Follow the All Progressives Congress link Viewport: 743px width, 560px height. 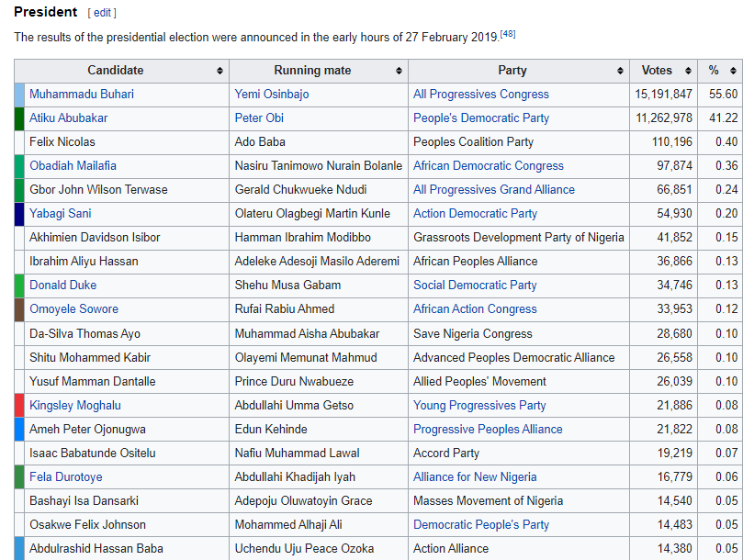(x=481, y=94)
